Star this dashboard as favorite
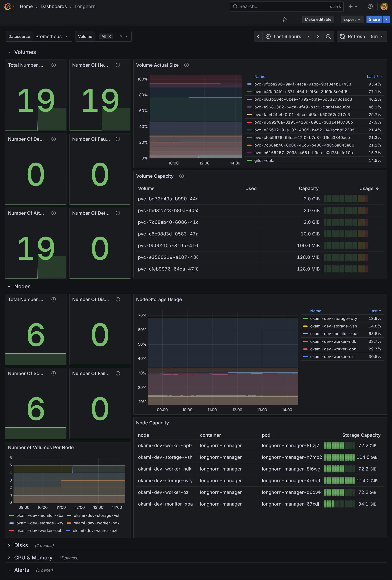Screen dimensions: 392x580 285,19
